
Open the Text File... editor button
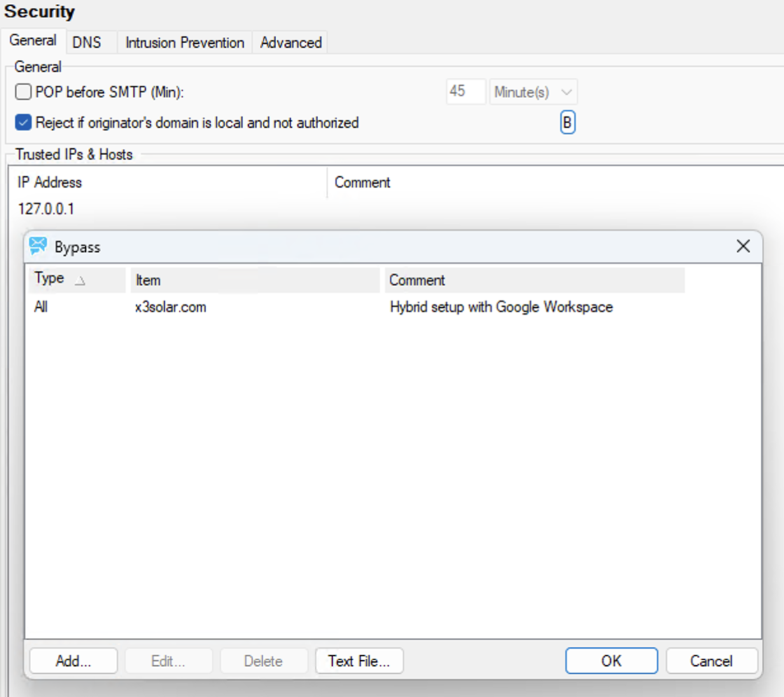click(x=359, y=661)
